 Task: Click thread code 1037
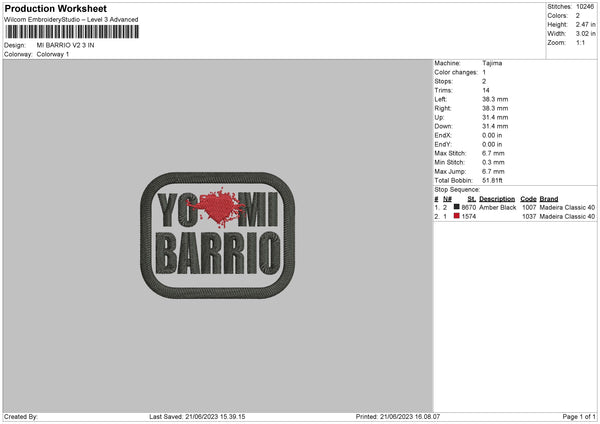coord(529,217)
